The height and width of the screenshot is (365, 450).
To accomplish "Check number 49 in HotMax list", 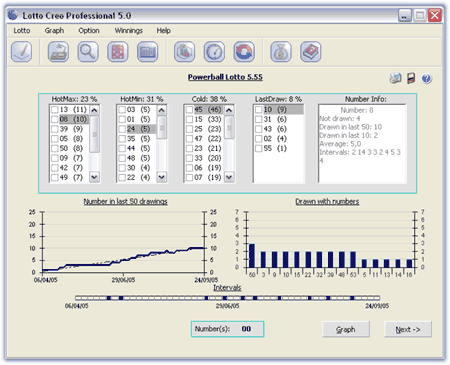I will click(55, 177).
